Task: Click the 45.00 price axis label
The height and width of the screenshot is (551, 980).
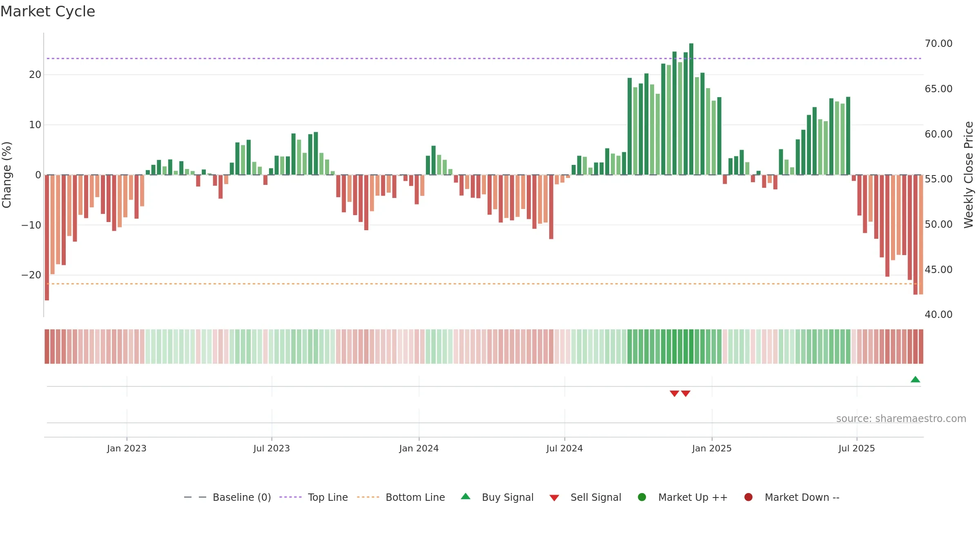Action: (x=938, y=269)
